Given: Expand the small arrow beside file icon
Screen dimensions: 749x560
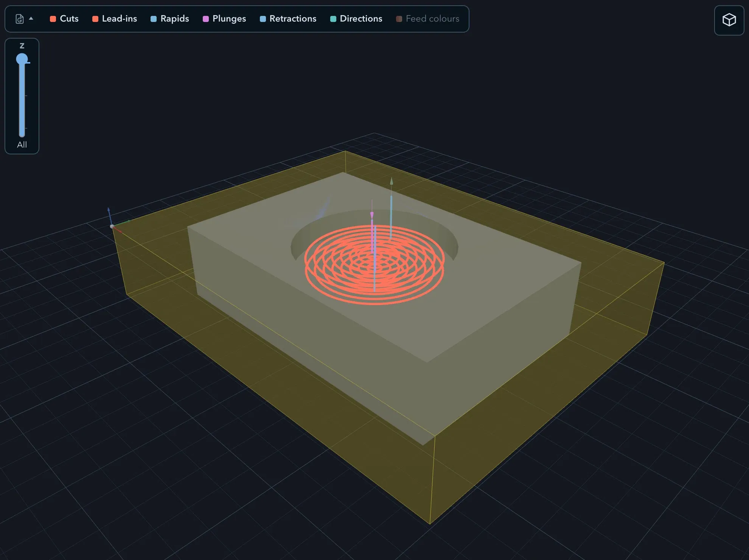Looking at the screenshot, I should (31, 19).
